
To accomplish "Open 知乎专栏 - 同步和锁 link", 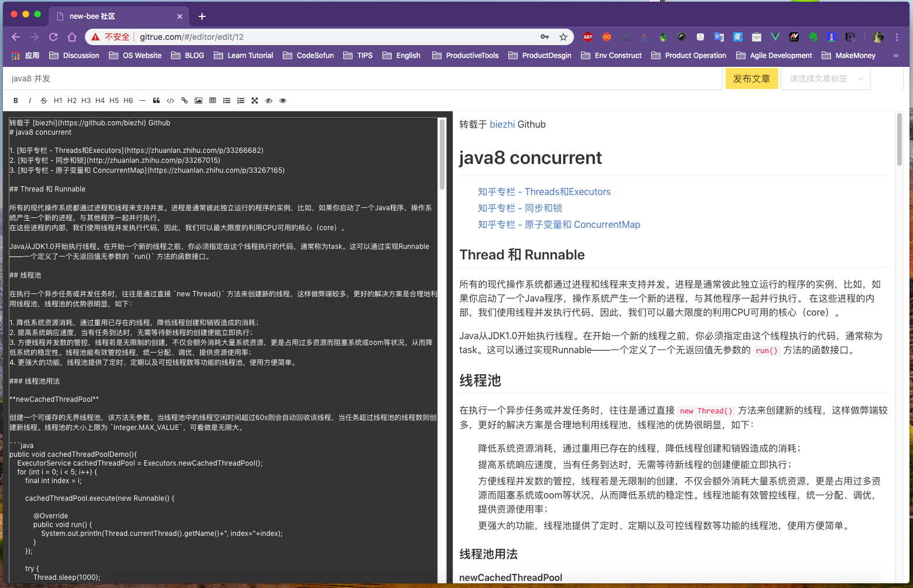I will tap(520, 208).
